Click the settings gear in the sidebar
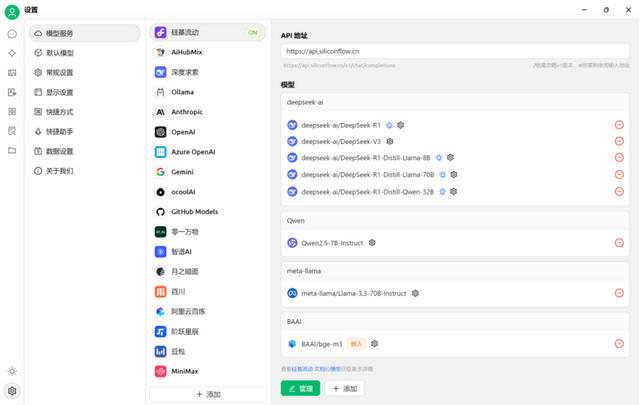The image size is (640, 405). 12,391
